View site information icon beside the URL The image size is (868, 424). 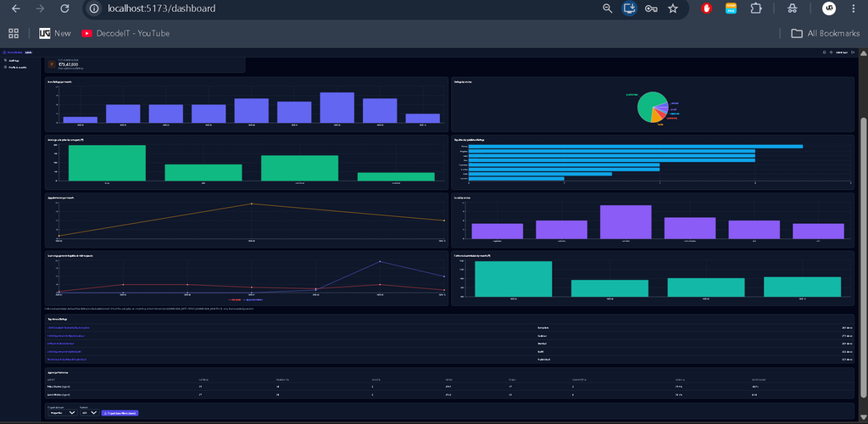94,8
